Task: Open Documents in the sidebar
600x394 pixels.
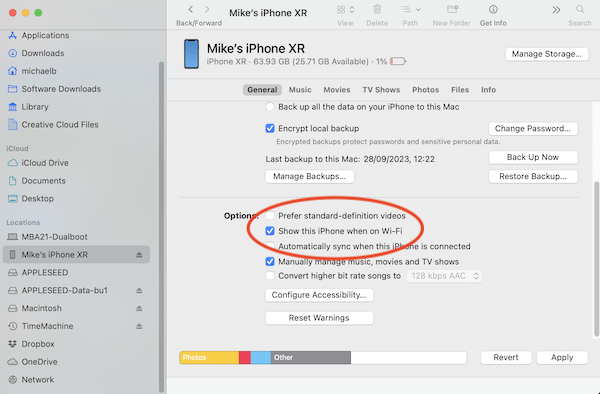Action: (43, 181)
